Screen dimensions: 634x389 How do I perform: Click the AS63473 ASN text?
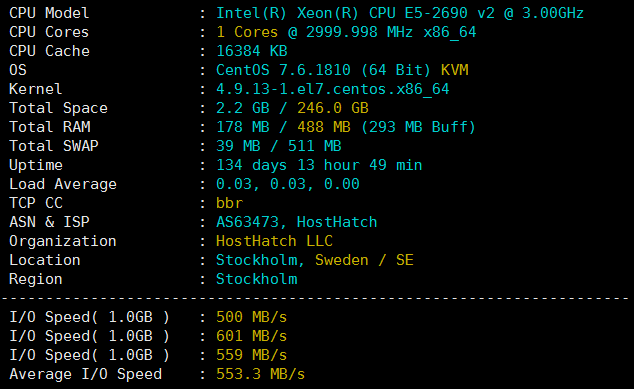[x=247, y=222]
